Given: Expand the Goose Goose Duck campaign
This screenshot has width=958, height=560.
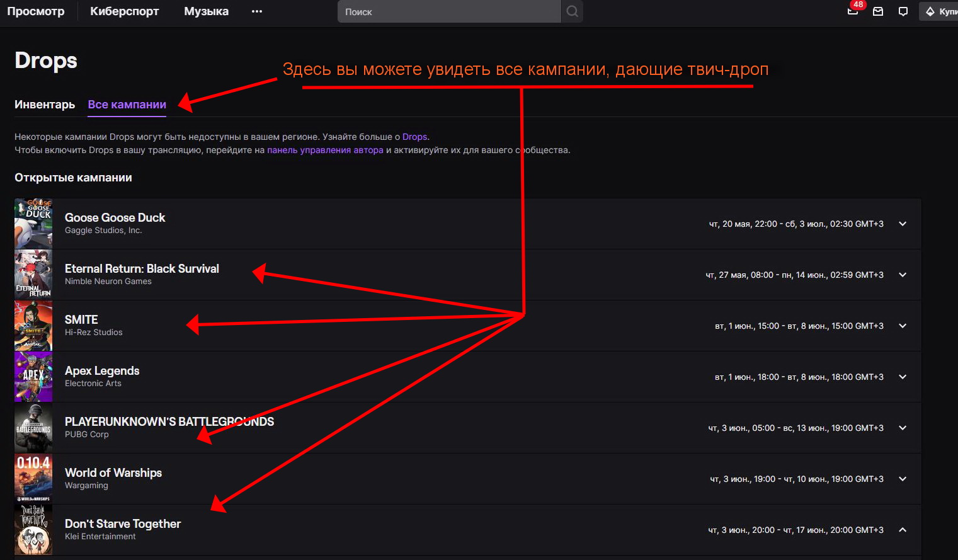Looking at the screenshot, I should pyautogui.click(x=903, y=224).
